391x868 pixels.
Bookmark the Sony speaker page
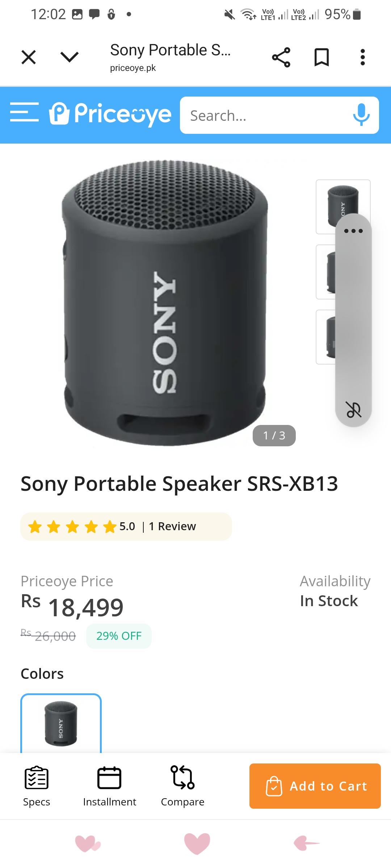pyautogui.click(x=321, y=57)
